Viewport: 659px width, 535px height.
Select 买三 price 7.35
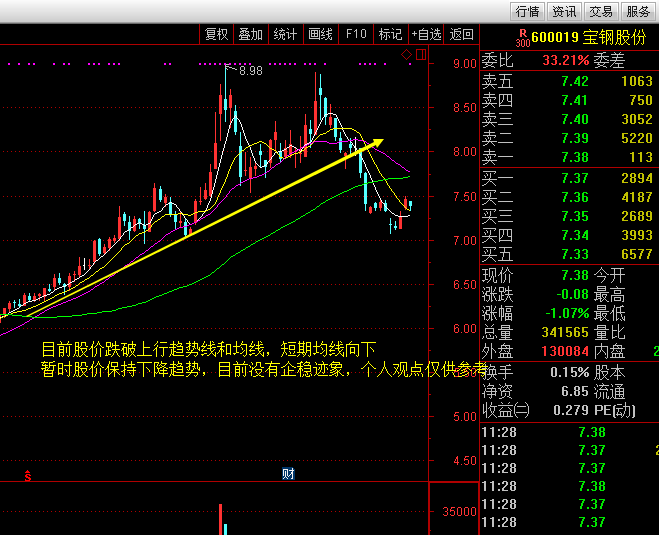click(575, 216)
